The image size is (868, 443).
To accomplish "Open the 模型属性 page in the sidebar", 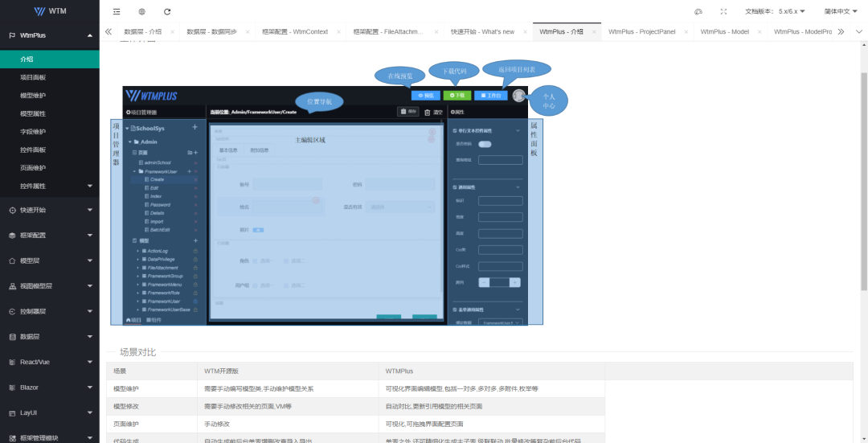I will [50, 113].
